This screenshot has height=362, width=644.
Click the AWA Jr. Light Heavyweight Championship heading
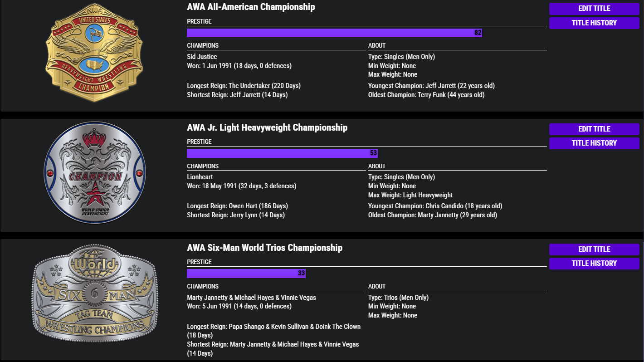267,127
